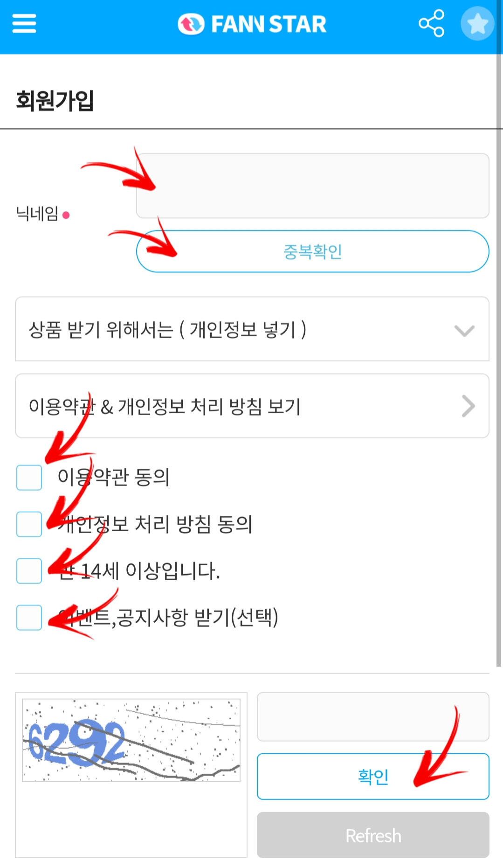This screenshot has height=868, width=503.
Task: Check the 만 14세 이상입니다 checkbox
Action: 29,570
